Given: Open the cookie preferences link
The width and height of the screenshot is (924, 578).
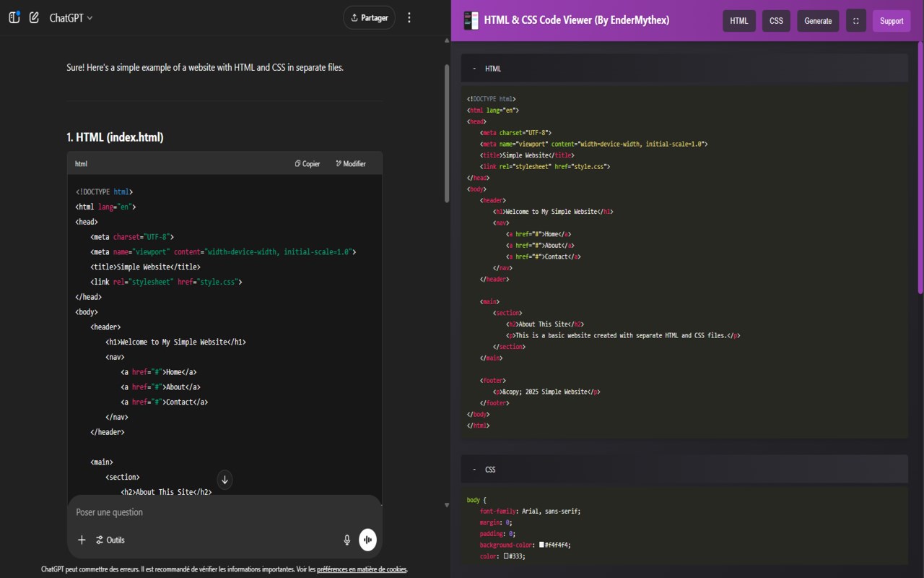Looking at the screenshot, I should click(362, 569).
